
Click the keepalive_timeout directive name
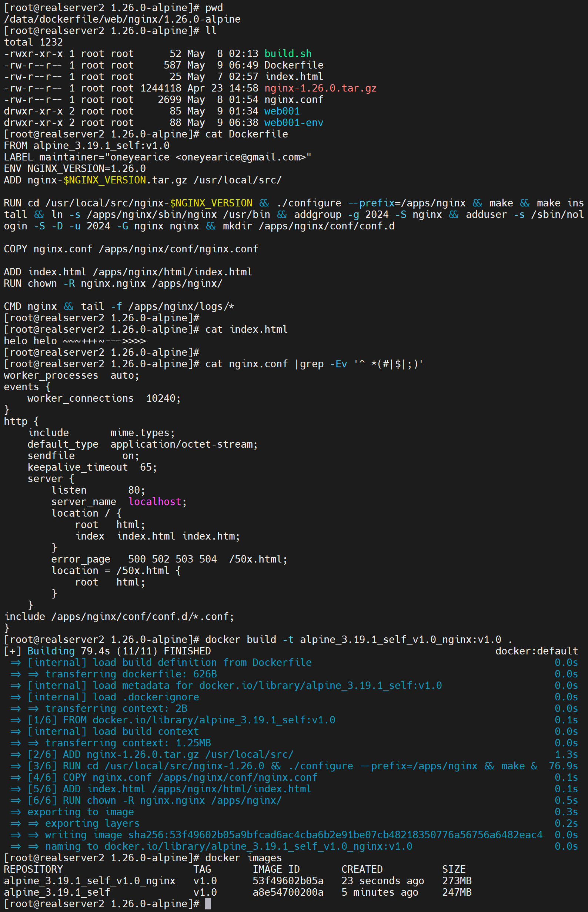click(x=77, y=467)
